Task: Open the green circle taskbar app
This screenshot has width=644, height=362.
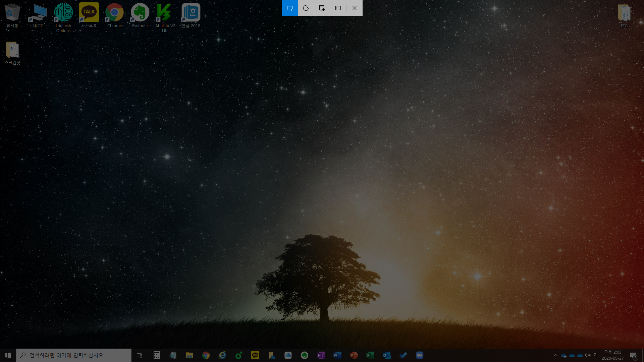Action: coord(238,355)
